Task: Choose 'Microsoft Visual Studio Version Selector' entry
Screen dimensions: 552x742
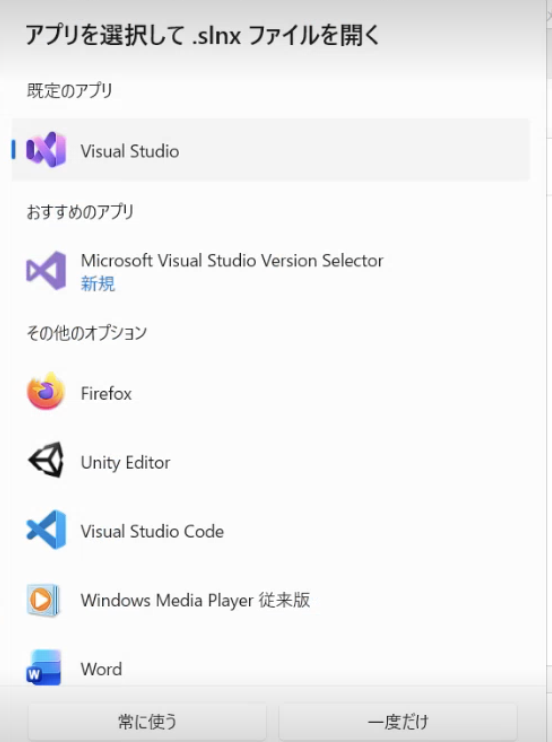Action: [232, 261]
